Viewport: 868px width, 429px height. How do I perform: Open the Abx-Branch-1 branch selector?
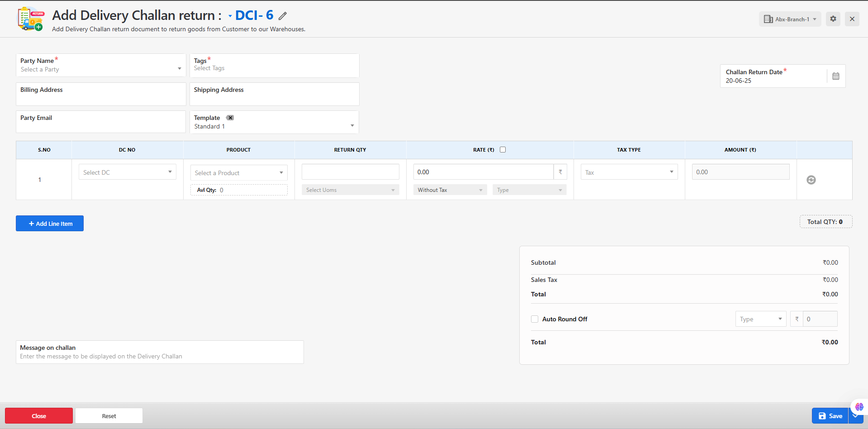[x=790, y=19]
